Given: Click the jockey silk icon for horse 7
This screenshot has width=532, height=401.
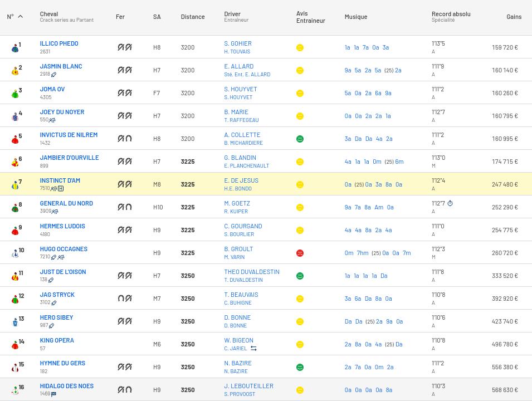Looking at the screenshot, I should (15, 185).
